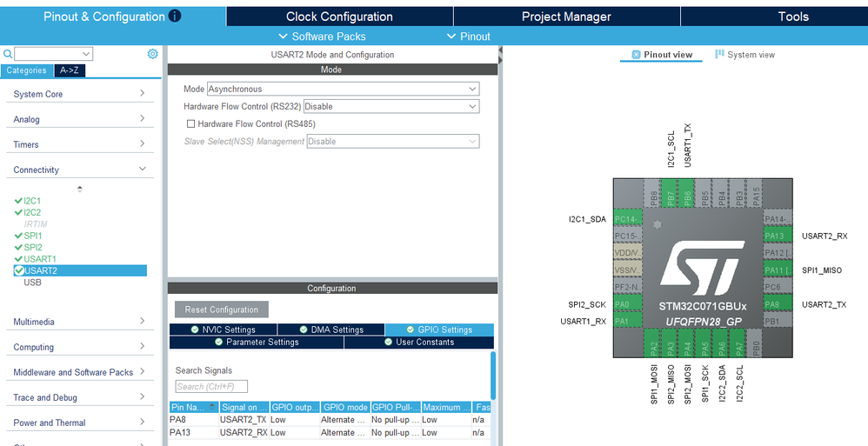
Task: Click the PA0 pin on the chip
Action: (628, 304)
